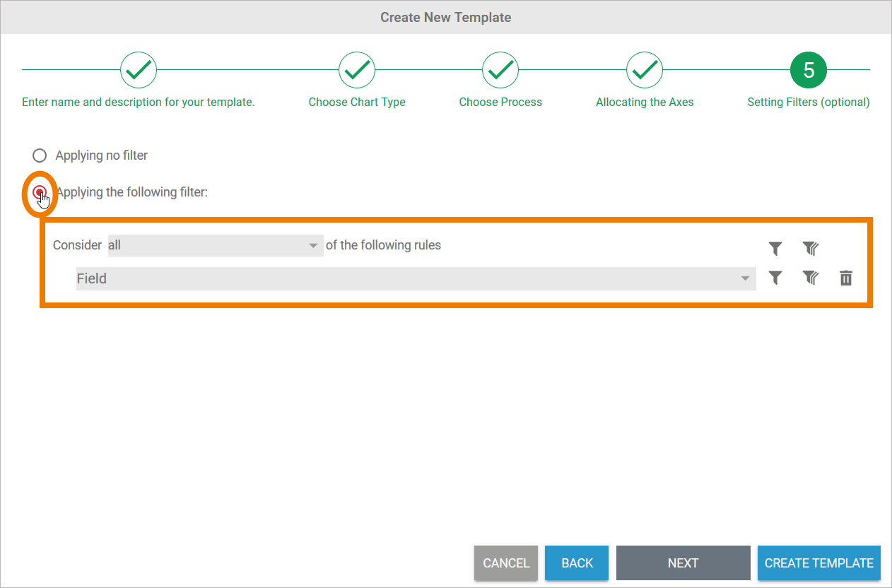
Task: Delete the Field rule with trash icon
Action: [845, 278]
